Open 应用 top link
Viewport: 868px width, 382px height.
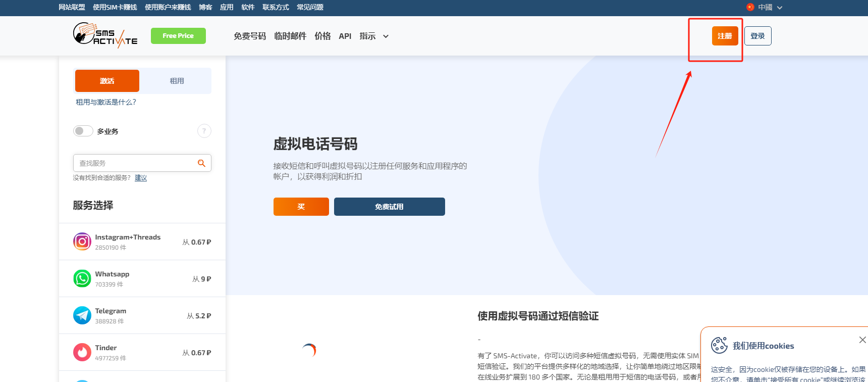(227, 7)
